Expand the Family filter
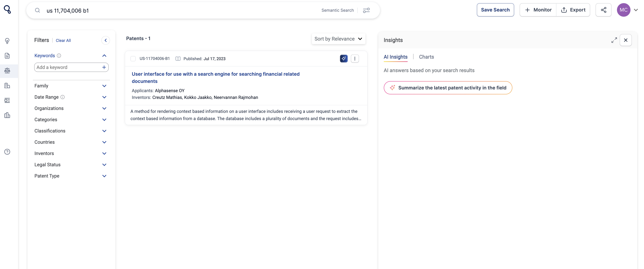Viewport: 644px width, 269px height. click(x=104, y=86)
